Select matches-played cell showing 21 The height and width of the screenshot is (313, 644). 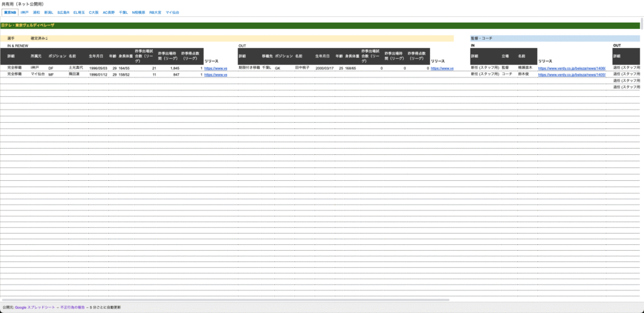click(x=154, y=68)
